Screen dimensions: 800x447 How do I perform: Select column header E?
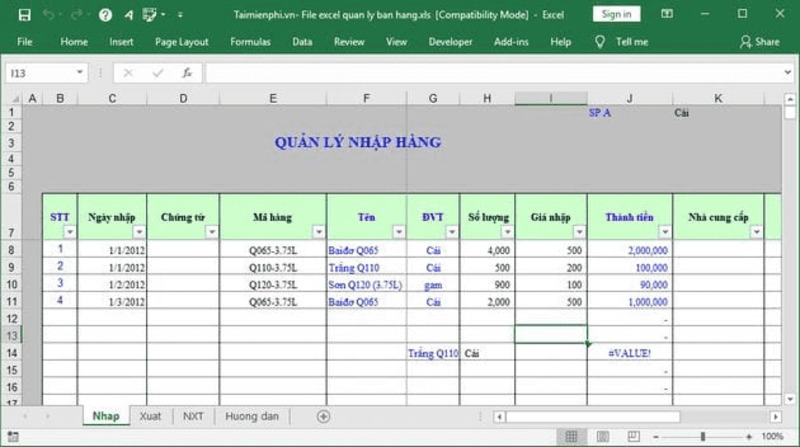click(x=273, y=98)
